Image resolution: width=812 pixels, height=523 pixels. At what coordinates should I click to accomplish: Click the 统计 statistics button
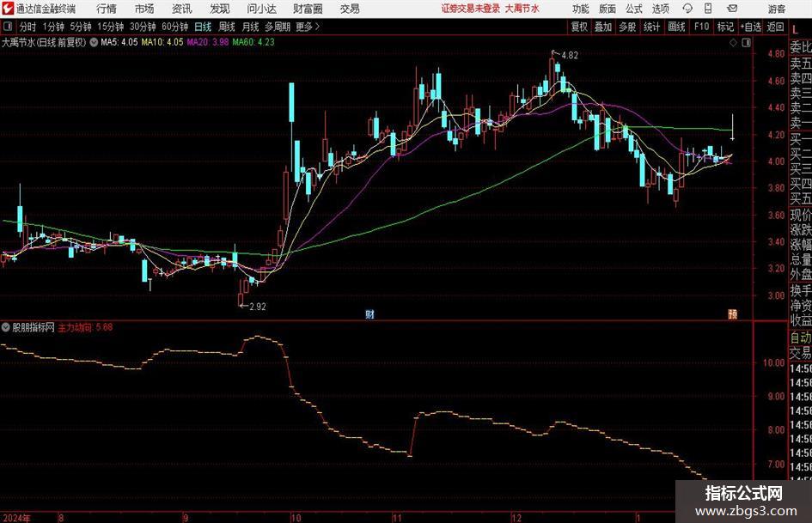651,27
